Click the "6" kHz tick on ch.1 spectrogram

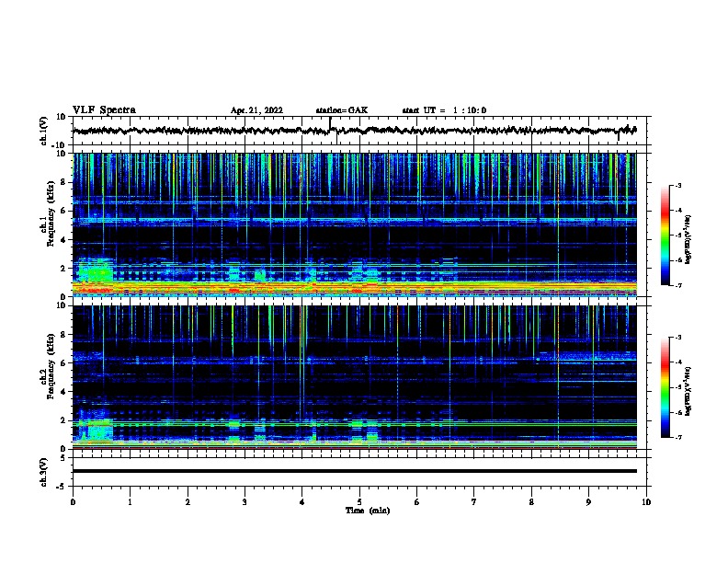click(x=64, y=211)
